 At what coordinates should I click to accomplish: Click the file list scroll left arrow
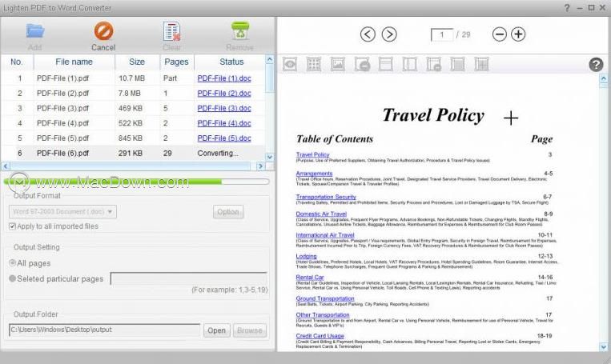click(x=6, y=166)
